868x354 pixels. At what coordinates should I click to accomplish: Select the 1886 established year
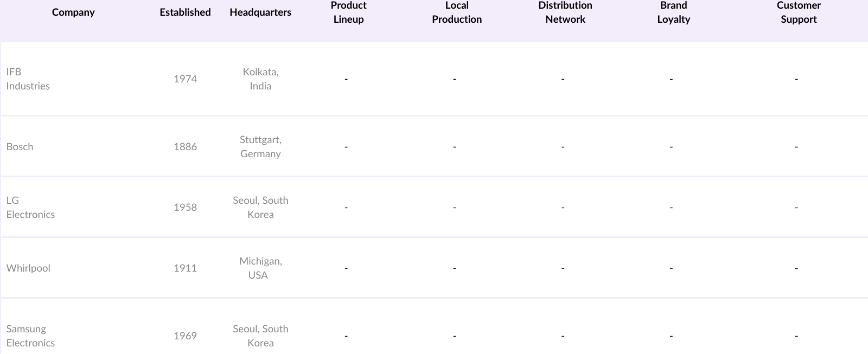point(185,146)
